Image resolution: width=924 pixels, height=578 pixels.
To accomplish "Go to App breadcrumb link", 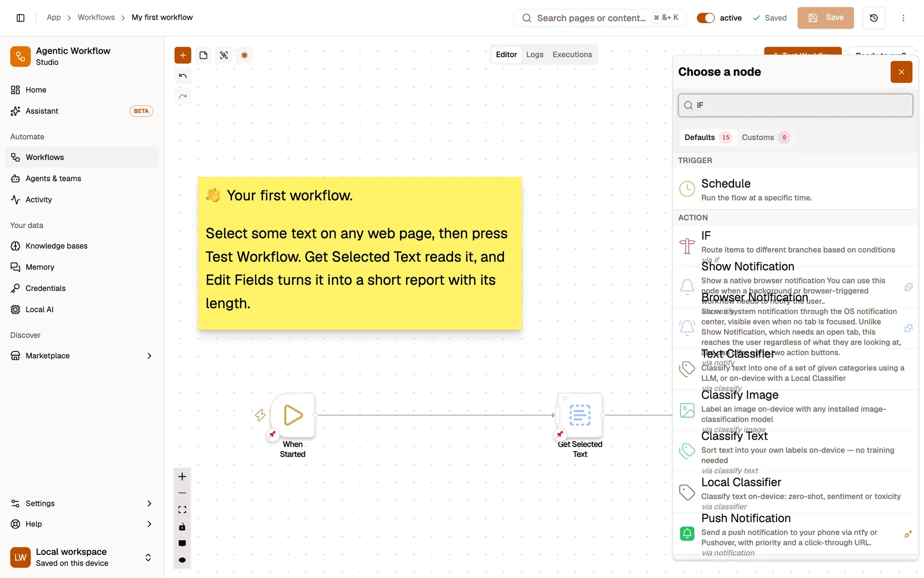I will (x=54, y=17).
